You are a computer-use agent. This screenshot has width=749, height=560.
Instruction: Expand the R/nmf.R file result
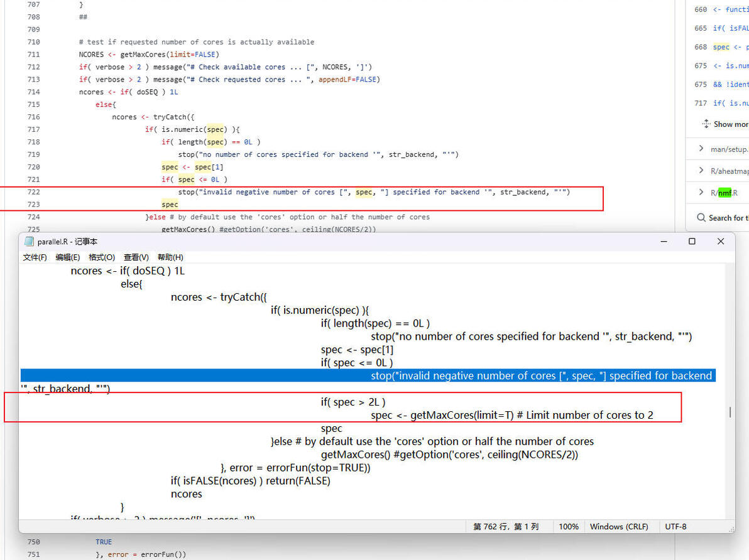pos(701,192)
